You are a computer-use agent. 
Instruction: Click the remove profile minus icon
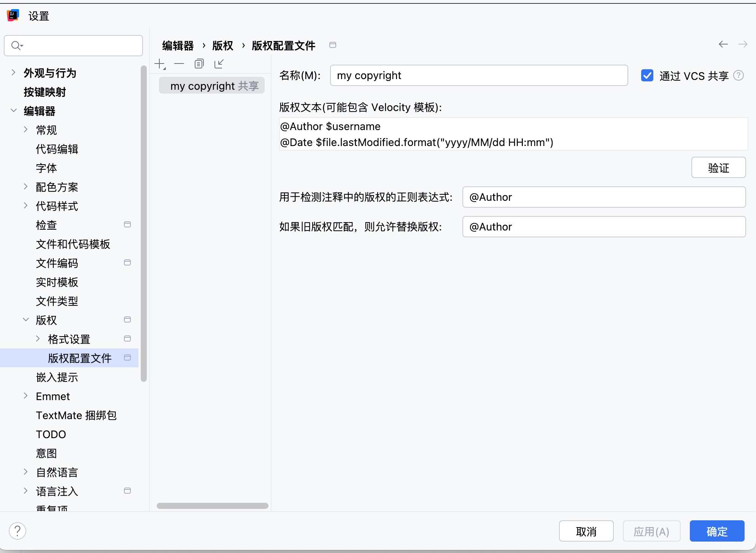179,64
